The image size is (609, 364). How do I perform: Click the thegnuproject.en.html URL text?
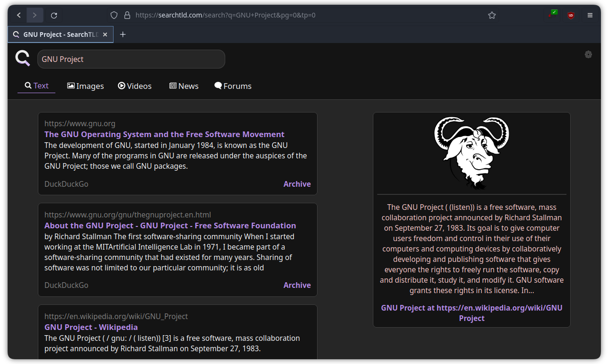[128, 215]
